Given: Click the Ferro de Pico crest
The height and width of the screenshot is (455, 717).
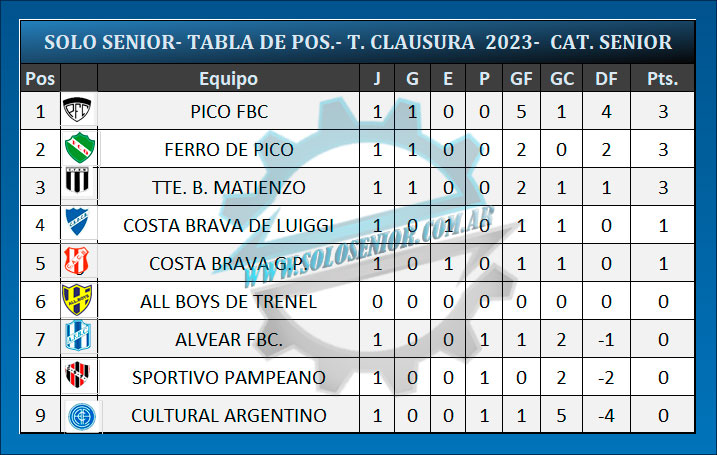Looking at the screenshot, I should pos(78,150).
